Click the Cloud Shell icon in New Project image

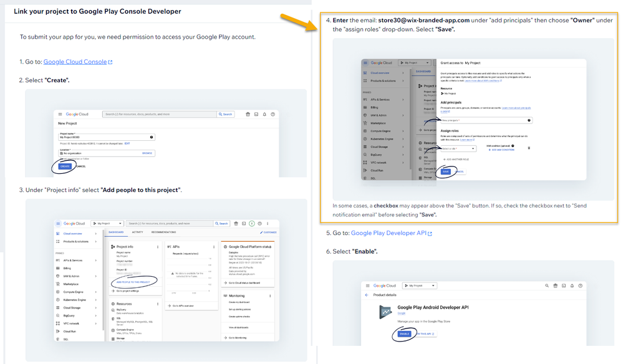[x=256, y=114]
